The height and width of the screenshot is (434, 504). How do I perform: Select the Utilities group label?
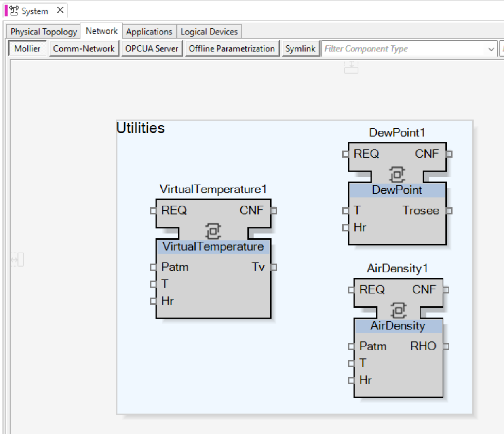pyautogui.click(x=141, y=128)
